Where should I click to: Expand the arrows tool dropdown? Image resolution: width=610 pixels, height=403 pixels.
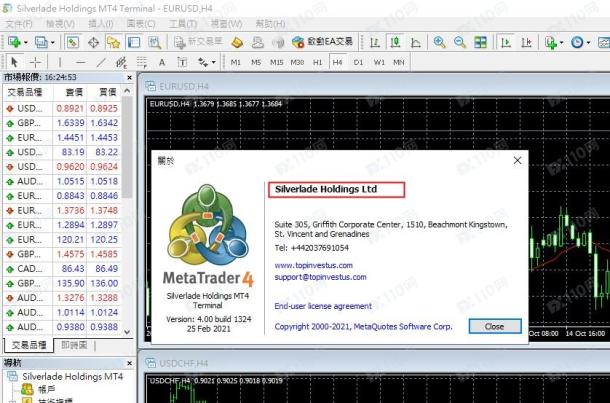tap(214, 62)
